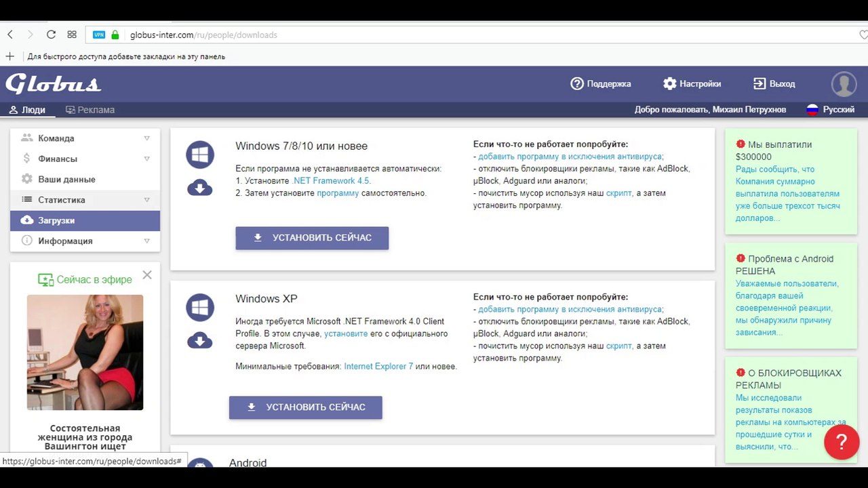Open the .NET Framework 4.5 link

point(332,181)
